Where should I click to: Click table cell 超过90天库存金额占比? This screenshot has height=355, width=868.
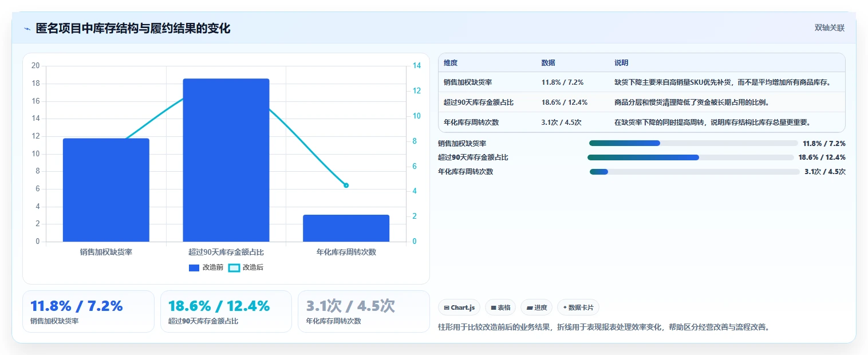[x=479, y=102]
